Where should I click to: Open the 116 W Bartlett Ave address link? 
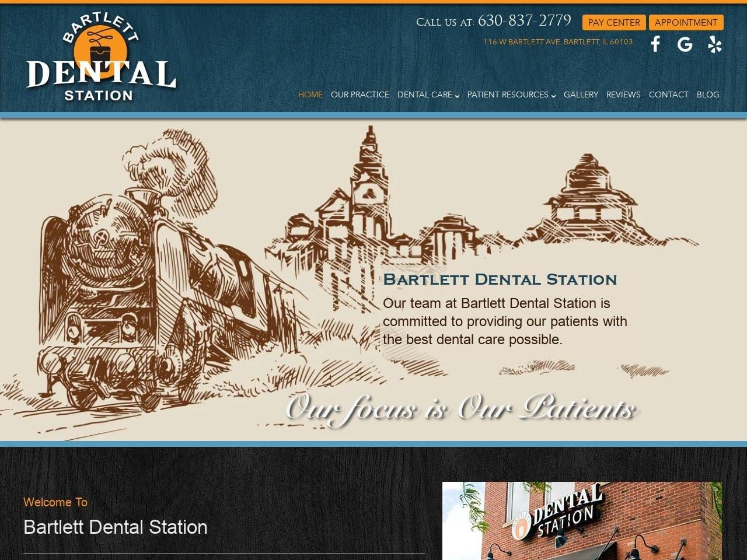558,42
